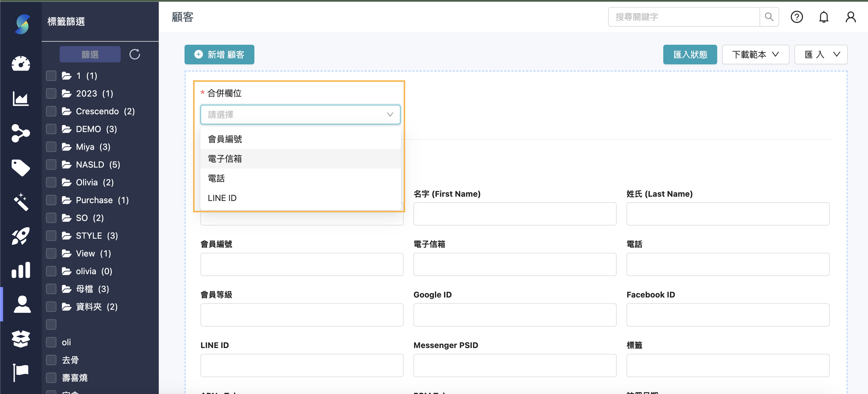
Task: Select the magic wand sidebar icon
Action: (21, 202)
